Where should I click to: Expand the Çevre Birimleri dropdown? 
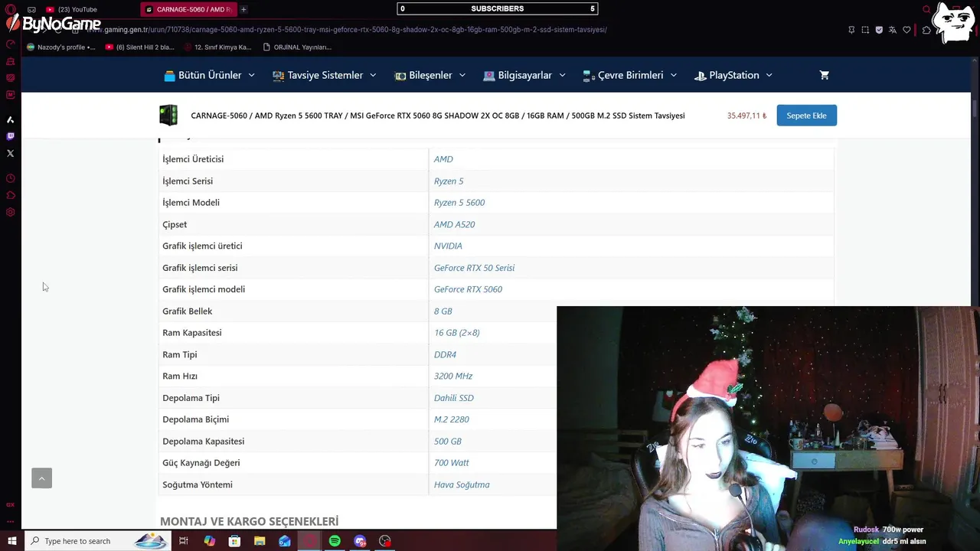pyautogui.click(x=630, y=75)
